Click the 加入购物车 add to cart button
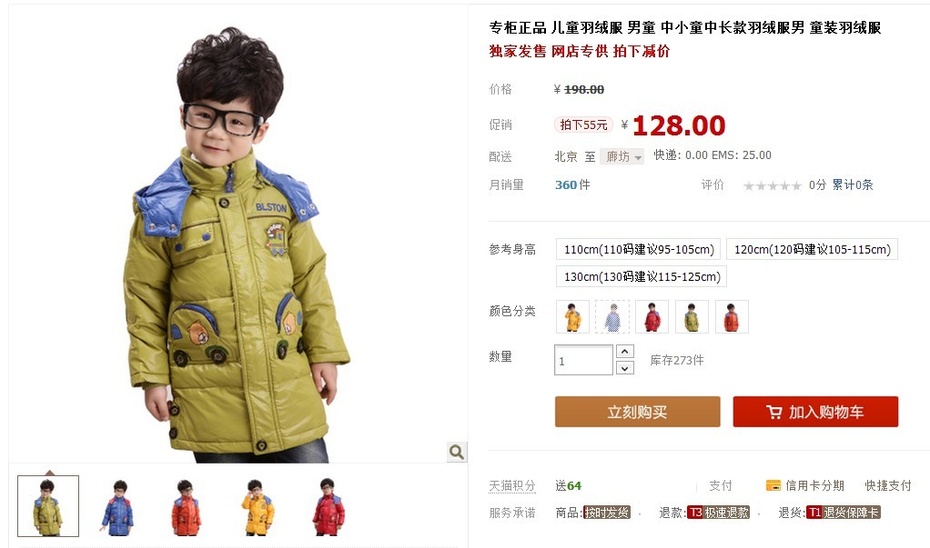The image size is (930, 548). tap(816, 412)
